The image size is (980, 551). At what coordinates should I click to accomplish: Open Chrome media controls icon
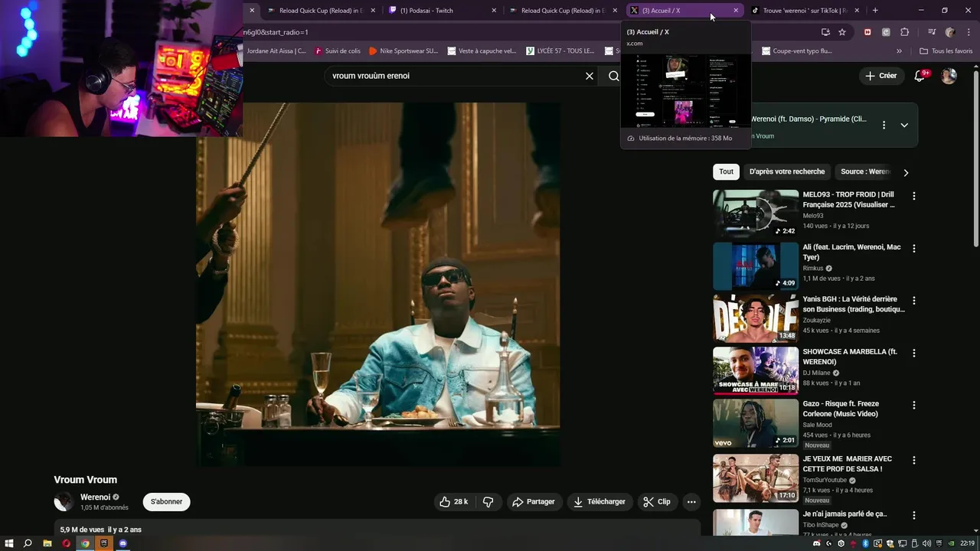pyautogui.click(x=932, y=32)
